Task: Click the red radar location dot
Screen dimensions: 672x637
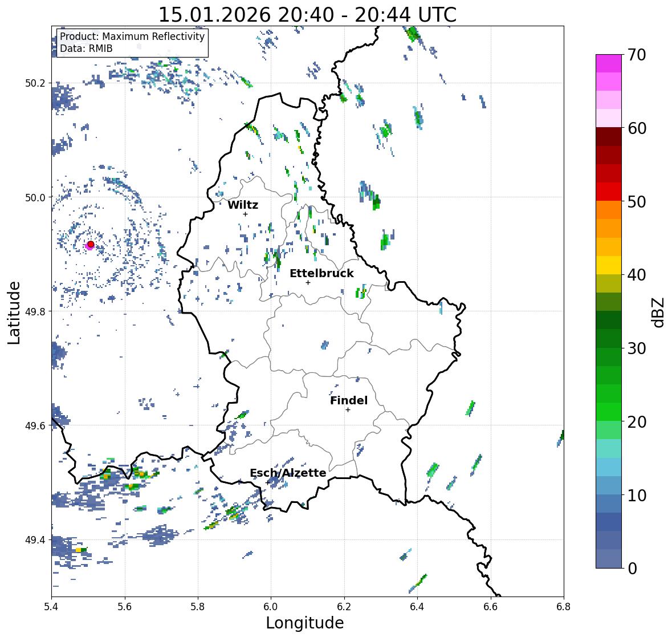Action: click(91, 244)
